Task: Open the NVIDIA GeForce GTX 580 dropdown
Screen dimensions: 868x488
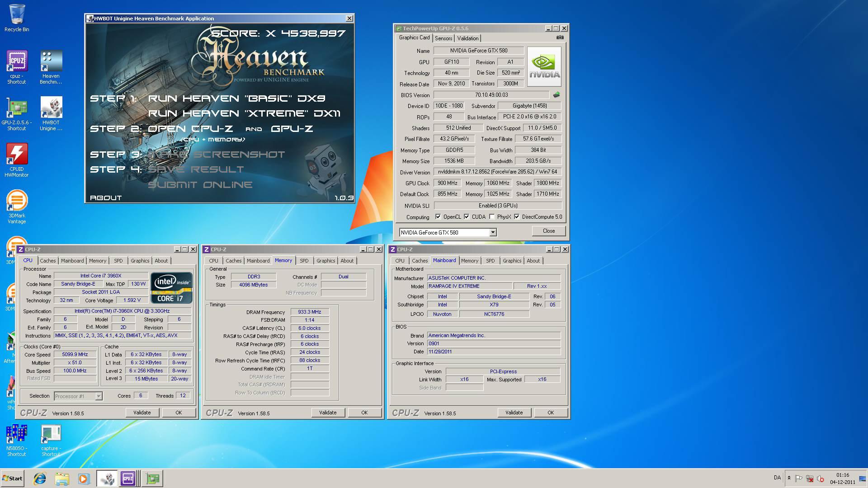Action: pos(493,232)
